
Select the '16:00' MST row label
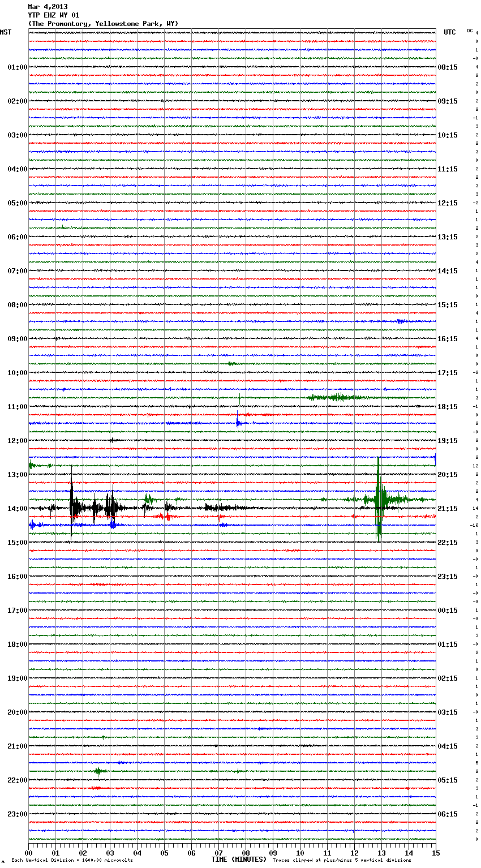pyautogui.click(x=17, y=577)
